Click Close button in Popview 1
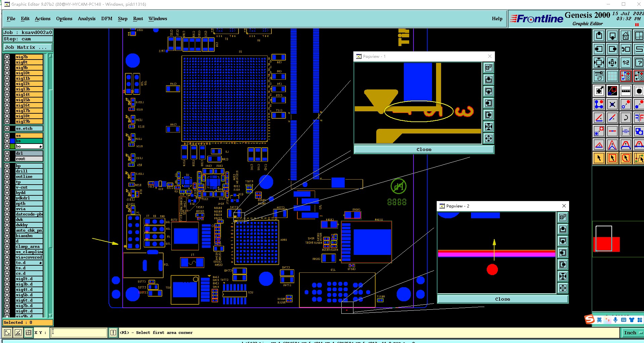Image resolution: width=644 pixels, height=343 pixels. pyautogui.click(x=424, y=149)
